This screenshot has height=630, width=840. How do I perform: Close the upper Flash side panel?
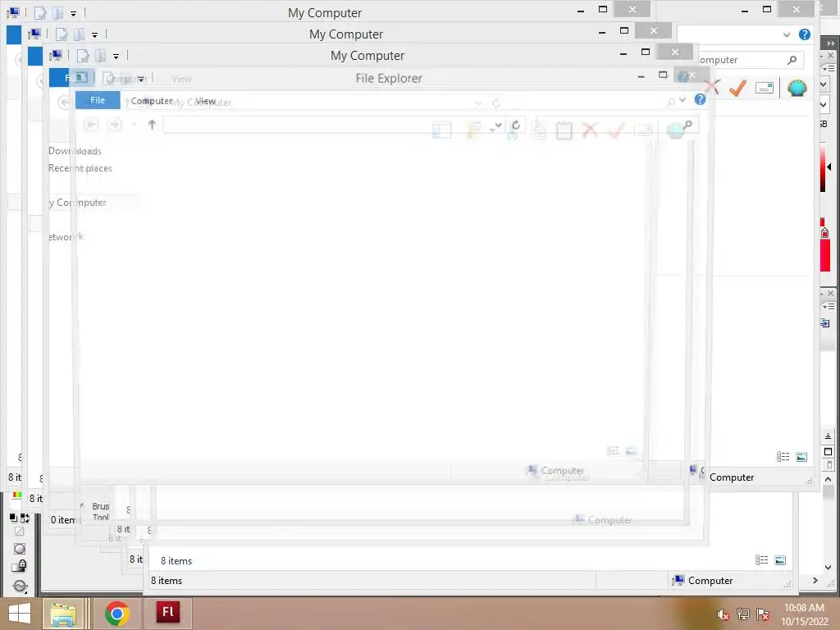(830, 56)
